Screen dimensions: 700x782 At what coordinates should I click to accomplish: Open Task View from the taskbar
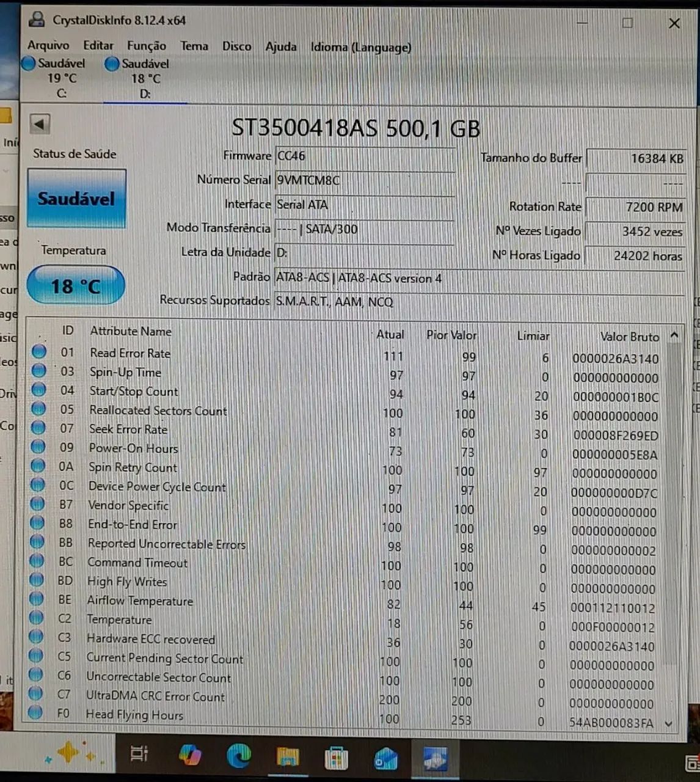(x=139, y=754)
